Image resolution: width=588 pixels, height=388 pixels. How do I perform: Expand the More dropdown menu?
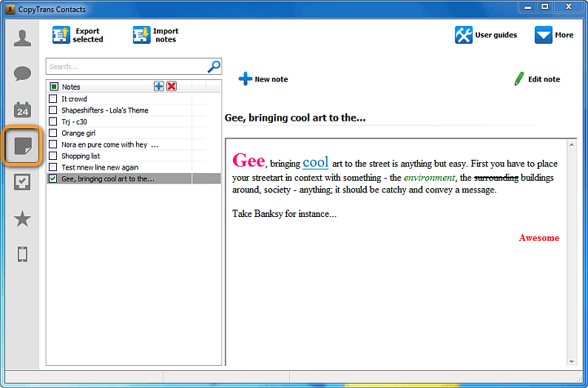(554, 36)
